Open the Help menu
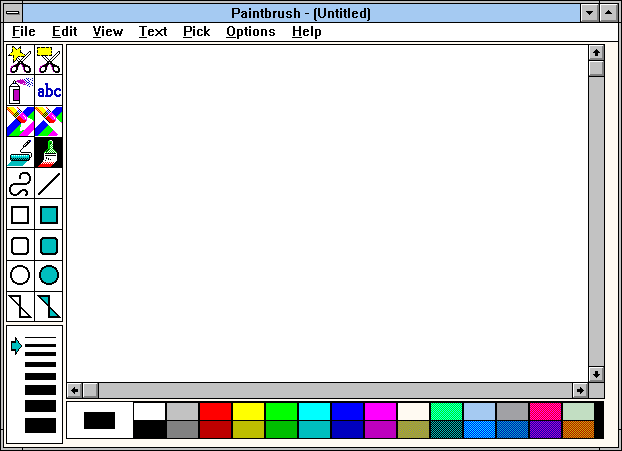 click(307, 31)
